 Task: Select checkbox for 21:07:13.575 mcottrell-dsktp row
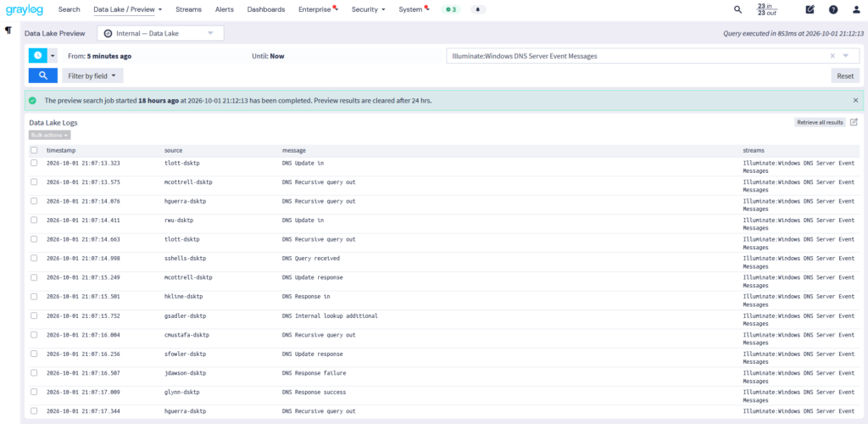[x=34, y=181]
